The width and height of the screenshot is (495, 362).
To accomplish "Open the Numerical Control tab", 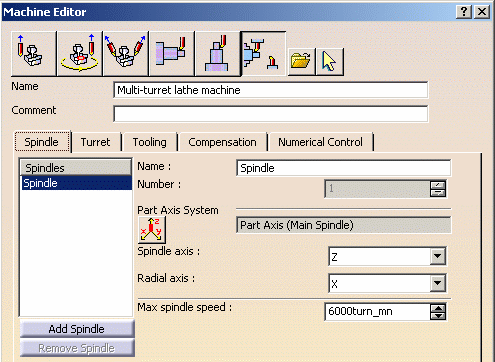I will tap(320, 142).
